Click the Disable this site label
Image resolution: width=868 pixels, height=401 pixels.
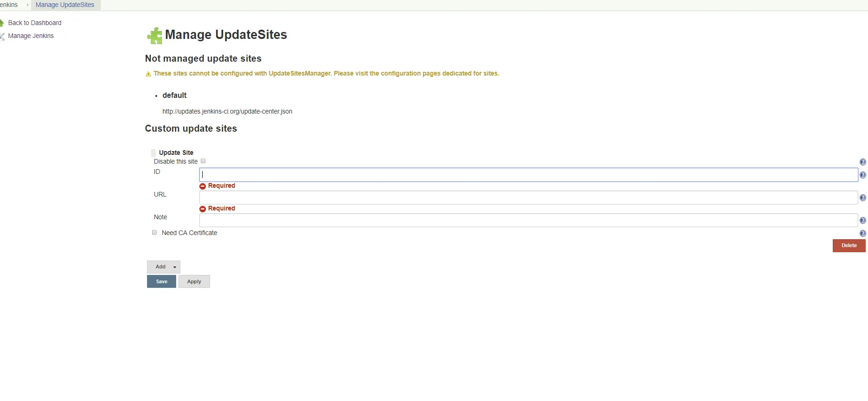click(x=176, y=161)
